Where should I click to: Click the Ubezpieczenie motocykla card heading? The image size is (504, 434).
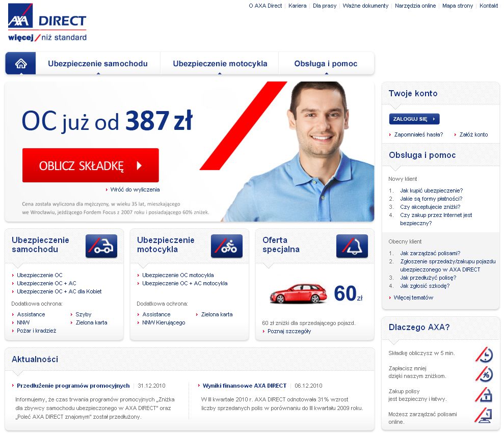coord(166,245)
